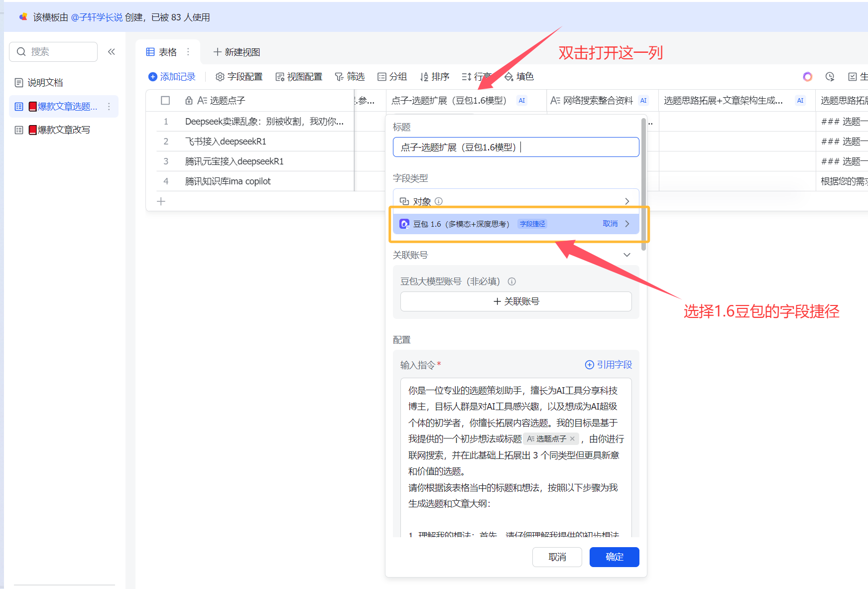Image resolution: width=868 pixels, height=589 pixels.
Task: Click the 关联账号 button
Action: pyautogui.click(x=516, y=301)
